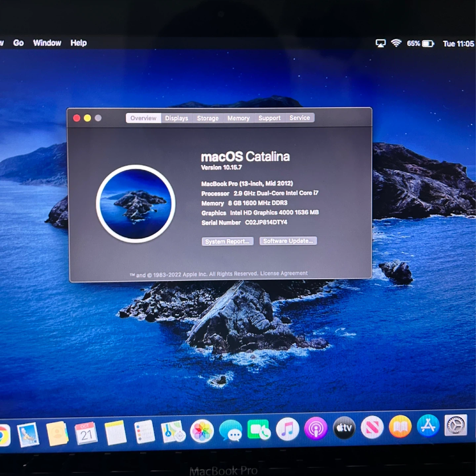The image size is (476, 476).
Task: Click the AirPlay display icon in menu bar
Action: point(380,43)
